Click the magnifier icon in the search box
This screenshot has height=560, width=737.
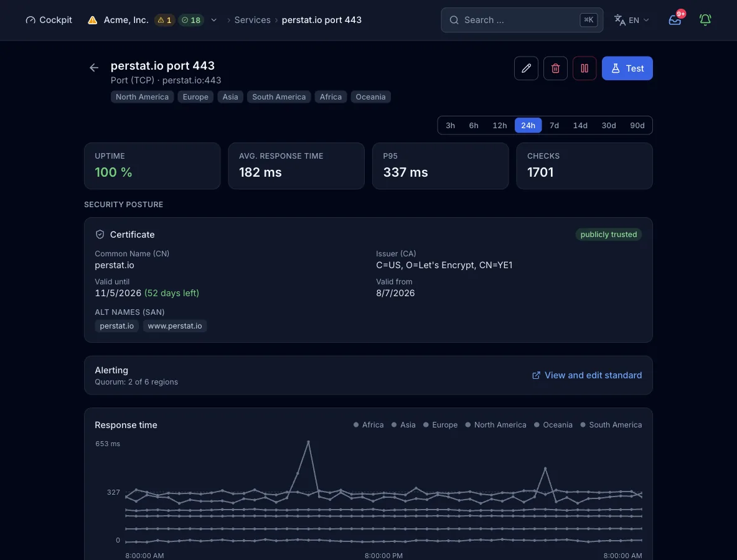tap(454, 20)
